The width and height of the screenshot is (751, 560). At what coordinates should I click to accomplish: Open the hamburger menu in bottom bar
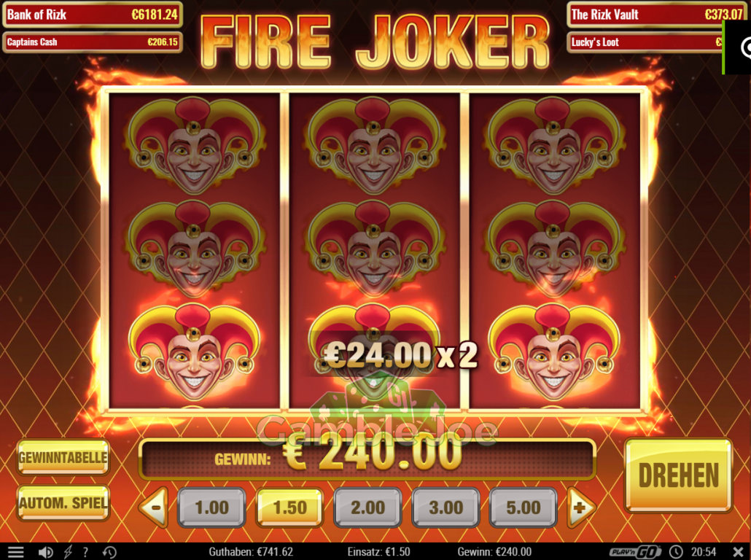point(15,552)
